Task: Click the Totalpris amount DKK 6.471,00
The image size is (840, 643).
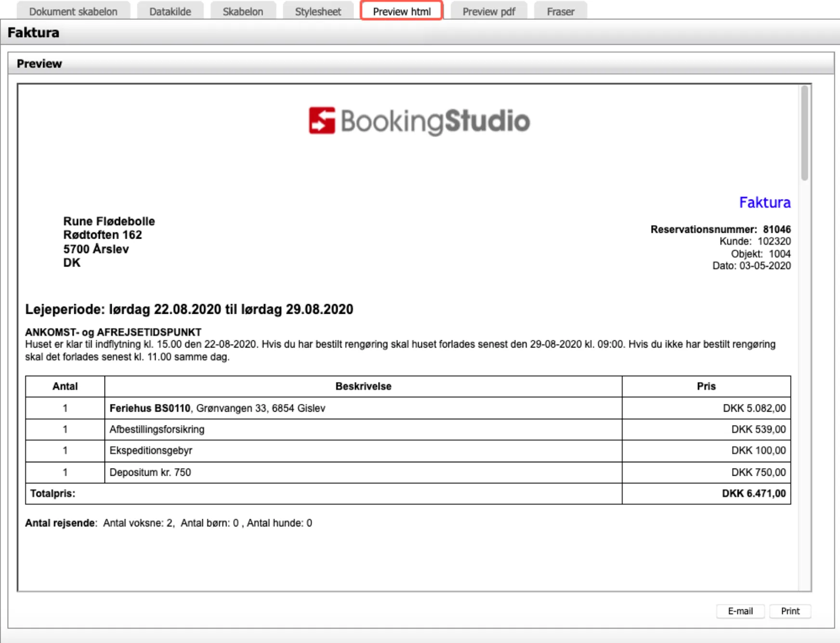Action: pyautogui.click(x=753, y=494)
